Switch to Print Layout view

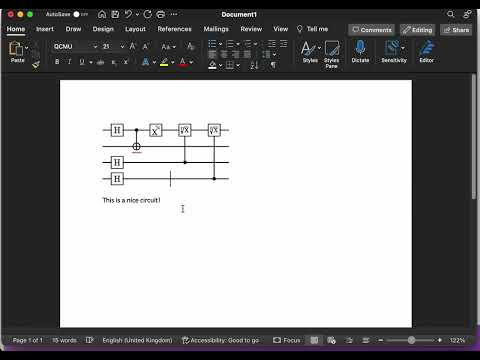pos(314,340)
